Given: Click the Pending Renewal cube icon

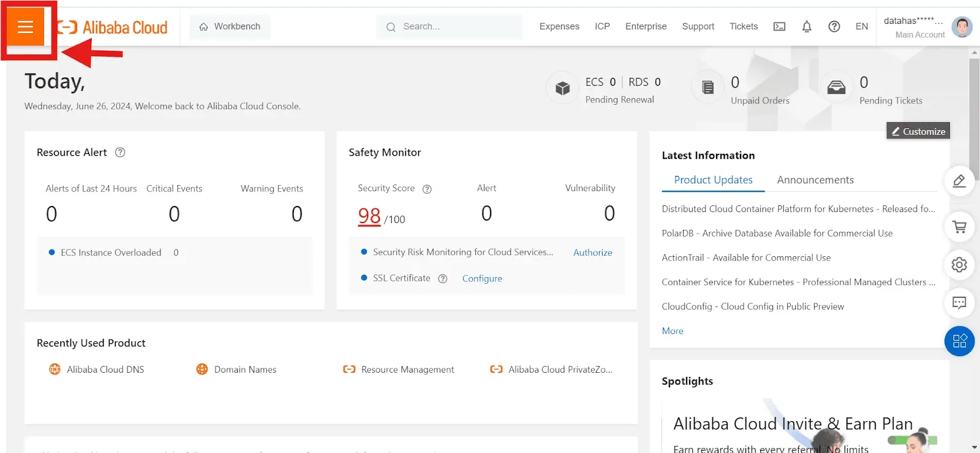Looking at the screenshot, I should point(562,88).
